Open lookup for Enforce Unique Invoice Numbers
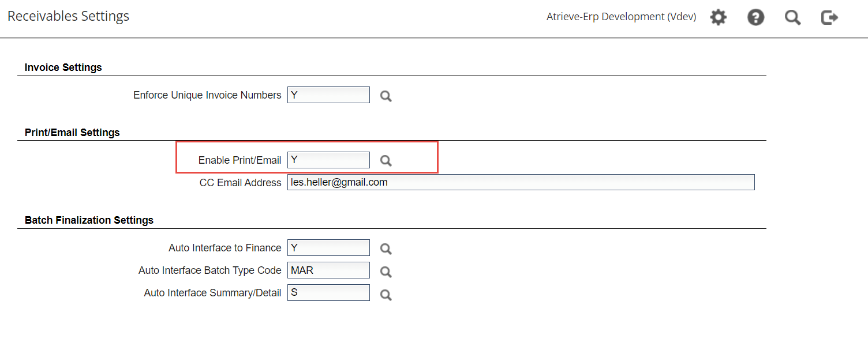 tap(386, 96)
